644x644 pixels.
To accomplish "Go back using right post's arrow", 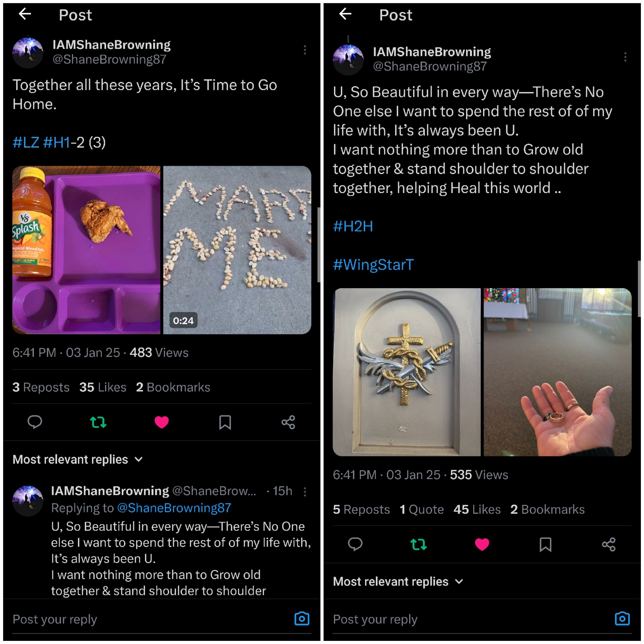I will tap(345, 14).
